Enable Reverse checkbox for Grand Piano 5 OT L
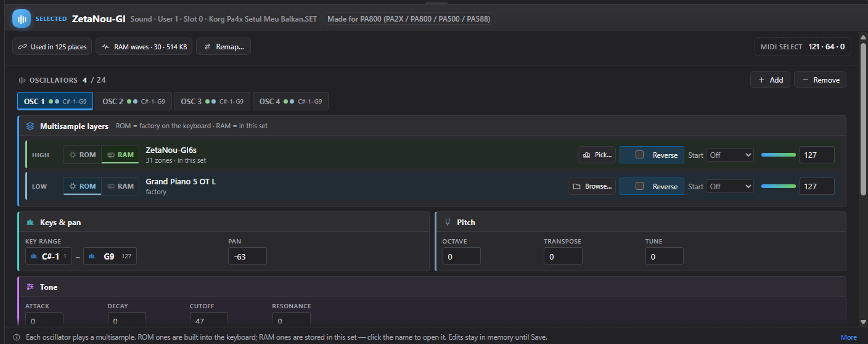This screenshot has width=868, height=344. click(640, 186)
